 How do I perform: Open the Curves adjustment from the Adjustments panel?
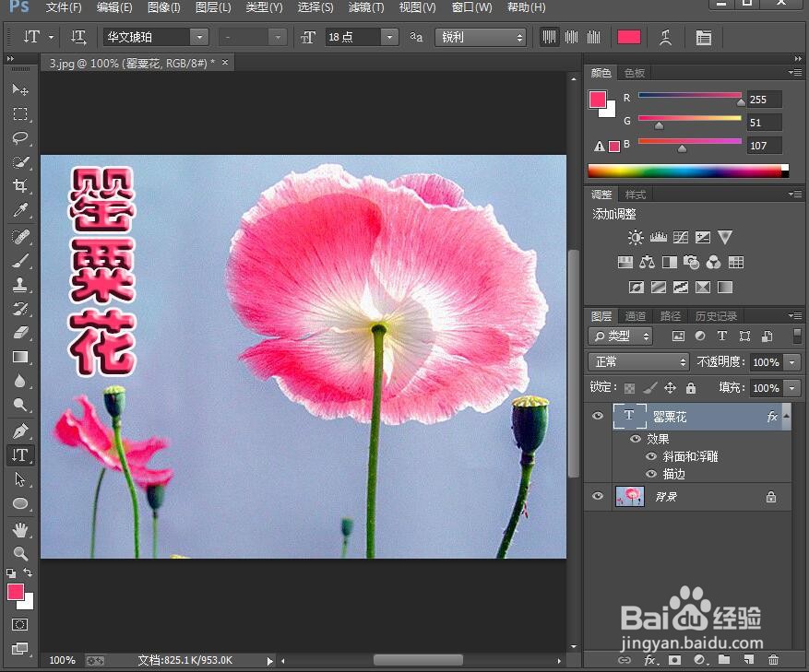681,237
